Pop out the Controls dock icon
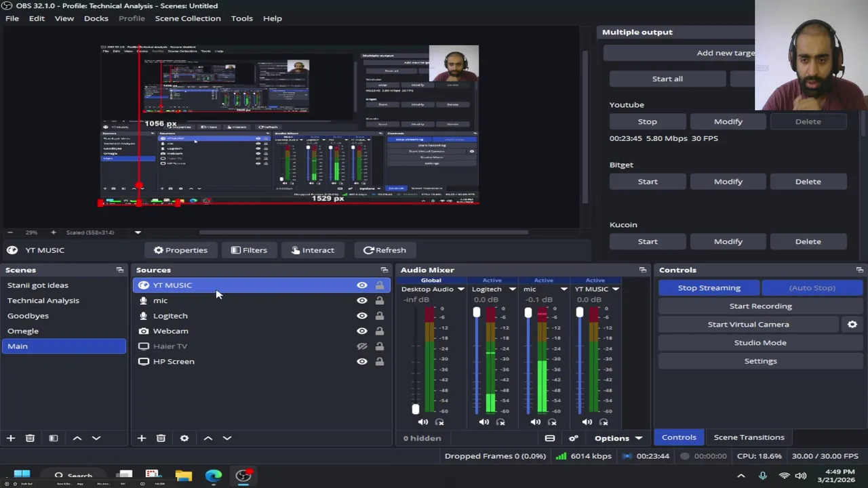Screen dimensions: 868x488 pyautogui.click(x=860, y=270)
